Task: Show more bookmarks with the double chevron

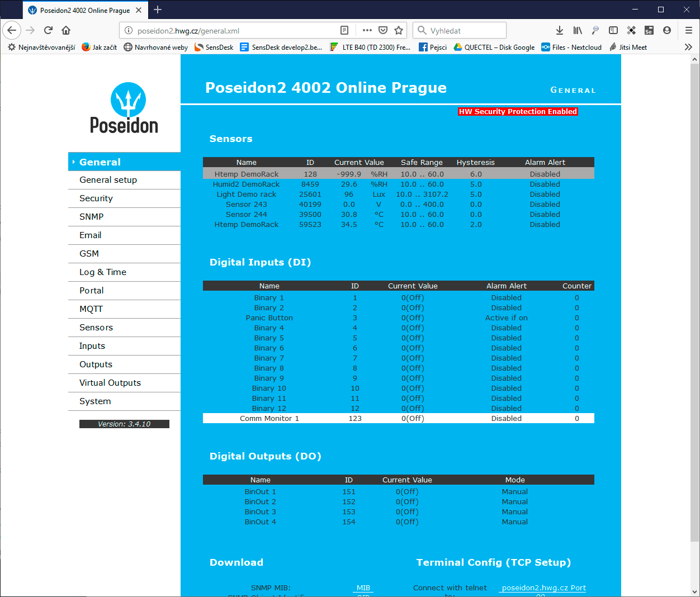Action: click(x=688, y=47)
